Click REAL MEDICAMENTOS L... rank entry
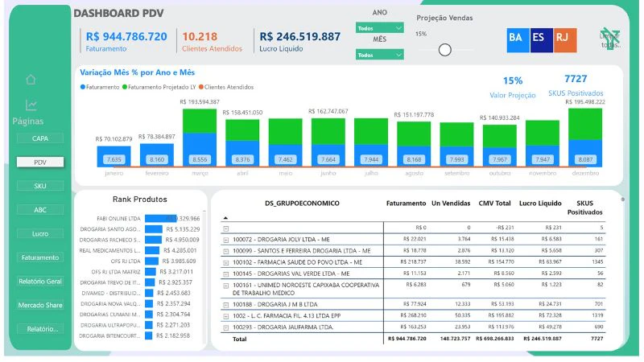 point(109,250)
